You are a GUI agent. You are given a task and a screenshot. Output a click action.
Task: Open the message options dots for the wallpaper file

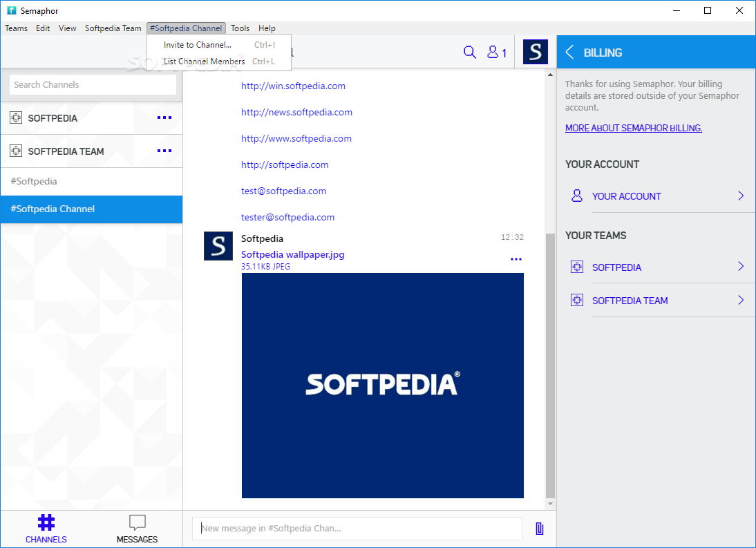pos(516,259)
